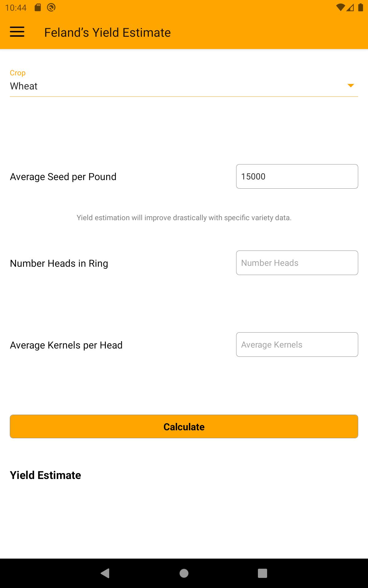Tap the Number Heads in Ring label
The width and height of the screenshot is (368, 588).
pos(59,263)
